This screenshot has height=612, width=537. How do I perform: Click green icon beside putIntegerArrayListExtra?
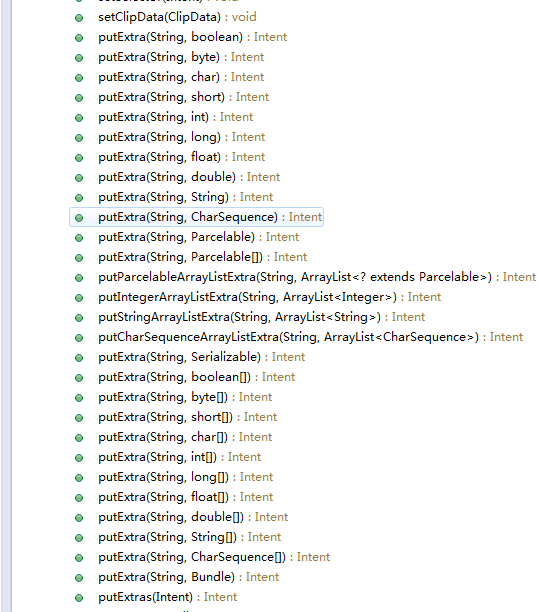(79, 298)
